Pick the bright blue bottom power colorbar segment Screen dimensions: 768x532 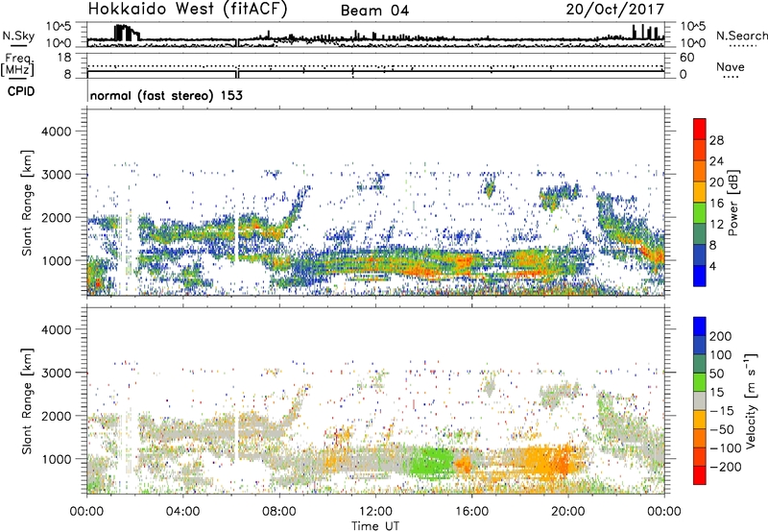tap(700, 276)
